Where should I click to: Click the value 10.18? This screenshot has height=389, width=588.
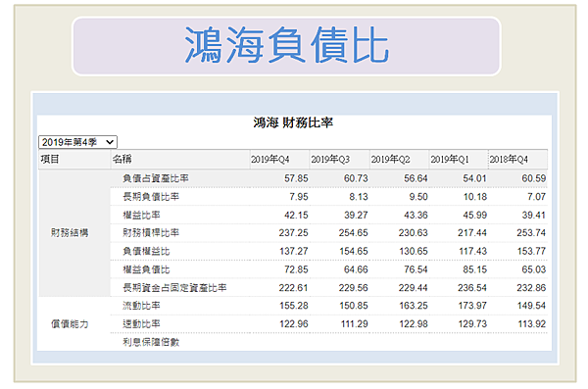point(475,197)
